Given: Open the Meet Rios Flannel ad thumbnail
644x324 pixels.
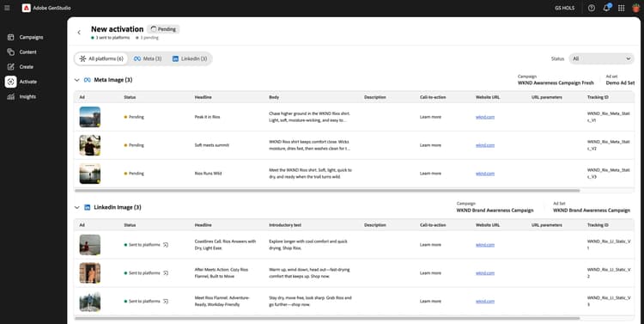Looking at the screenshot, I should click(x=90, y=301).
